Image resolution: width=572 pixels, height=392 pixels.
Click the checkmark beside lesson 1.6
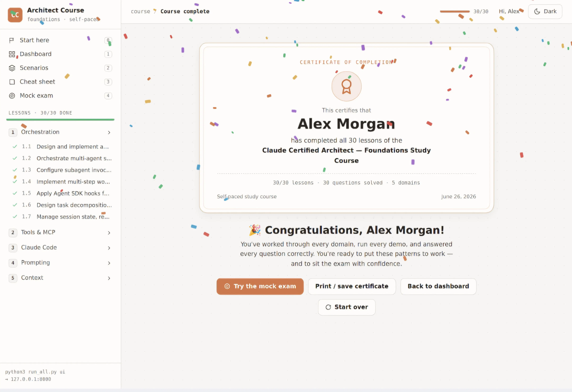pyautogui.click(x=15, y=205)
